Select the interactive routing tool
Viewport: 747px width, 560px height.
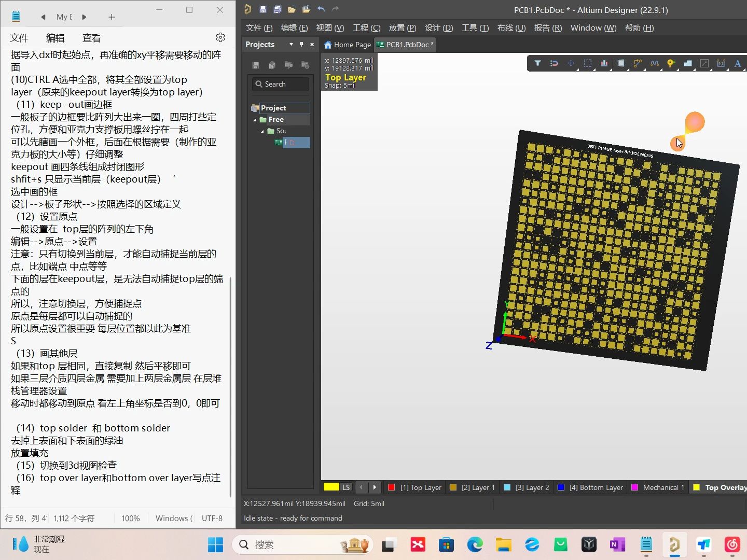tap(637, 63)
